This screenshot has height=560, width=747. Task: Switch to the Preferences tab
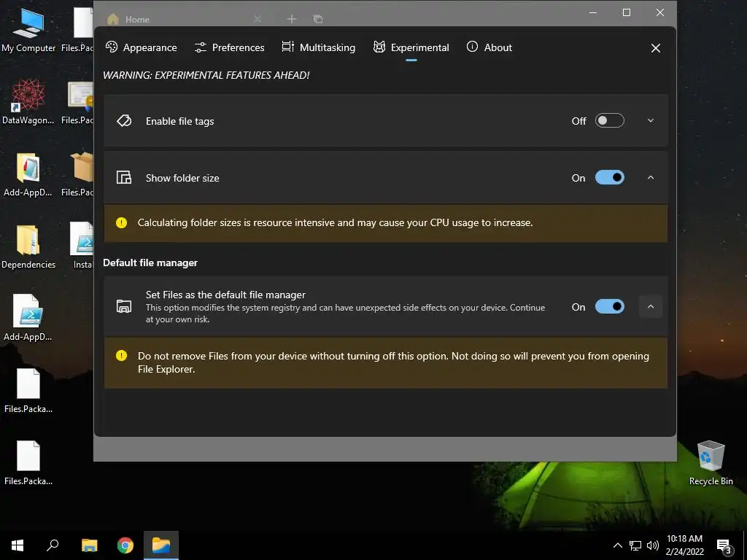[x=230, y=47]
